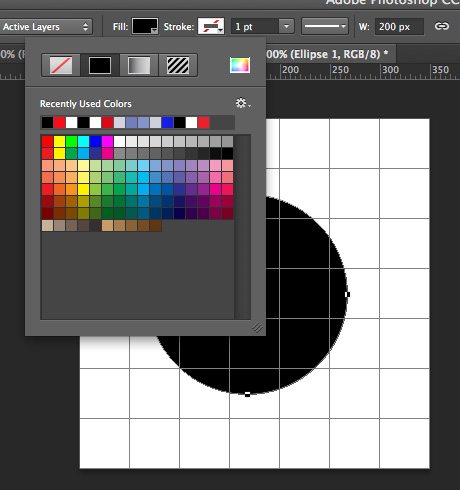This screenshot has width=460, height=490.
Task: Open the rainbow Color Picker icon
Action: point(240,65)
